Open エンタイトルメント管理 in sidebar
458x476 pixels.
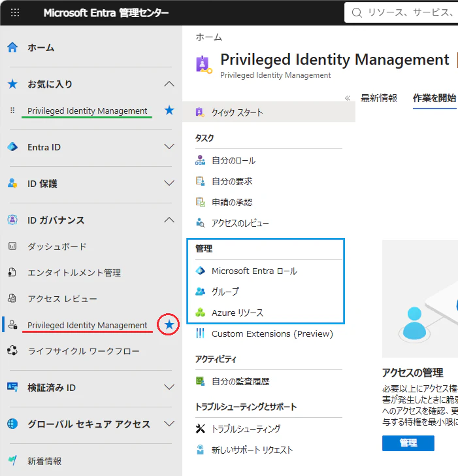(x=74, y=273)
